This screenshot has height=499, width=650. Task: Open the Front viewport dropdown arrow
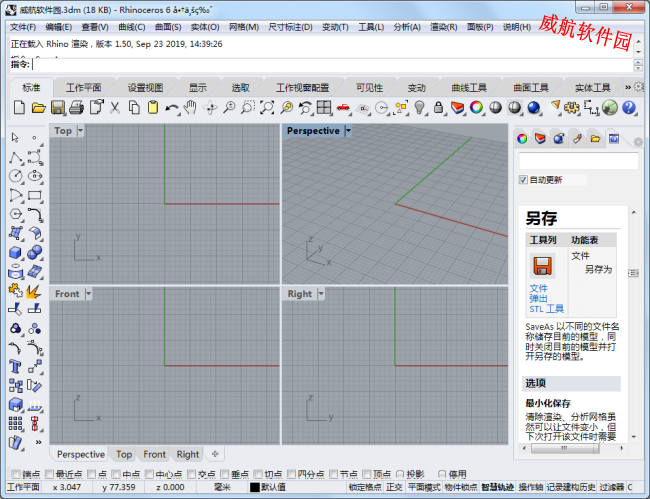(x=88, y=294)
